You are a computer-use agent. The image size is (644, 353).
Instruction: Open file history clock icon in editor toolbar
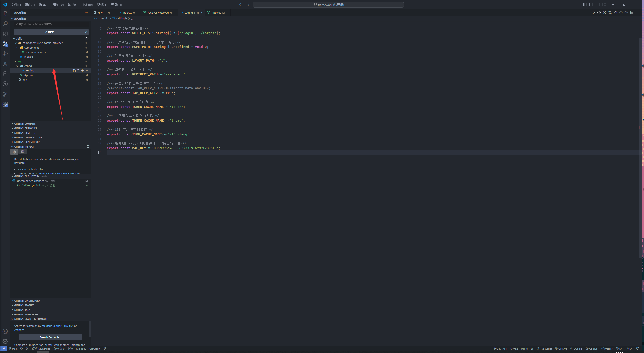[x=604, y=13]
